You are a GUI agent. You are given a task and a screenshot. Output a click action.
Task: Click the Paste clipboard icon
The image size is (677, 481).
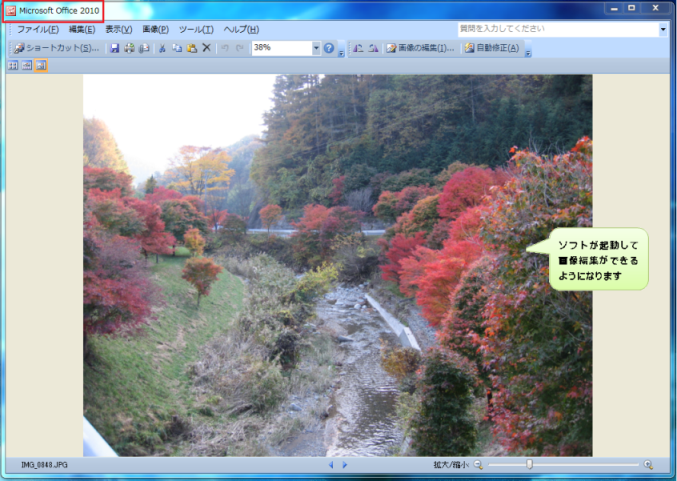pos(192,48)
